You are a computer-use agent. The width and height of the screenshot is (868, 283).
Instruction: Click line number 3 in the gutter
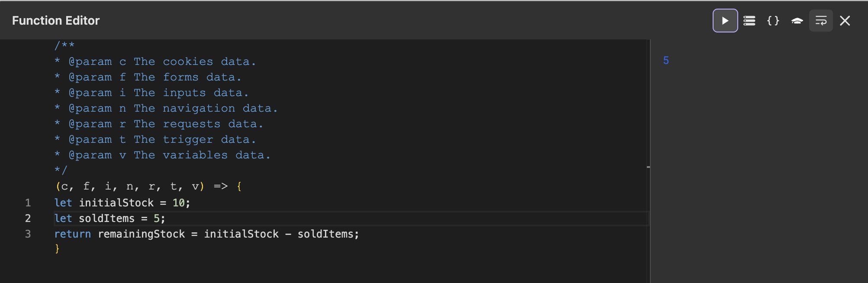pyautogui.click(x=28, y=234)
